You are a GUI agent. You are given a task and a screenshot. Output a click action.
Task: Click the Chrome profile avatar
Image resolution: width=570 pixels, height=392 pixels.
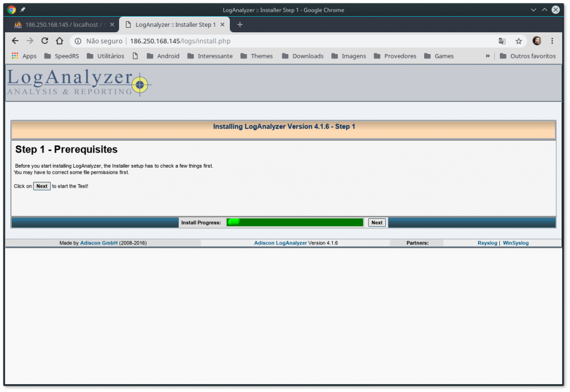point(537,41)
